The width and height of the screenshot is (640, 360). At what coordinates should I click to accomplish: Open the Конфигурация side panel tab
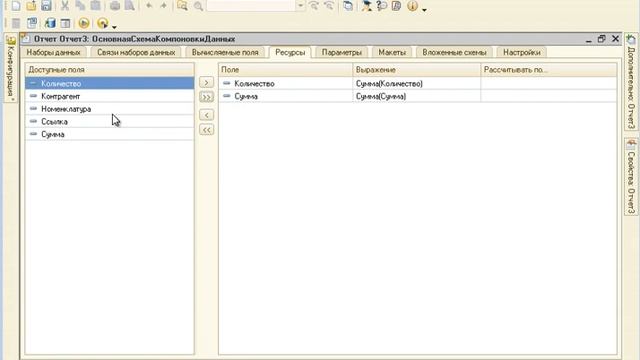pos(10,69)
